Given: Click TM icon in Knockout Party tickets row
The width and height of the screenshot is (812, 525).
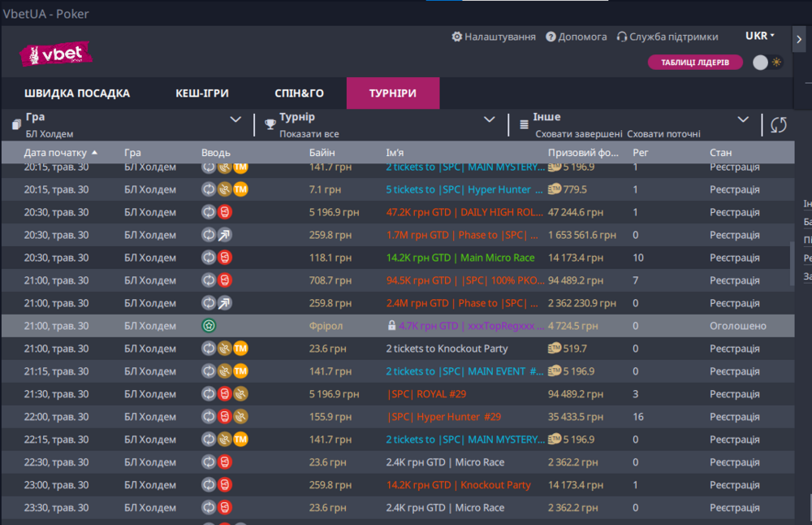Looking at the screenshot, I should pos(240,349).
